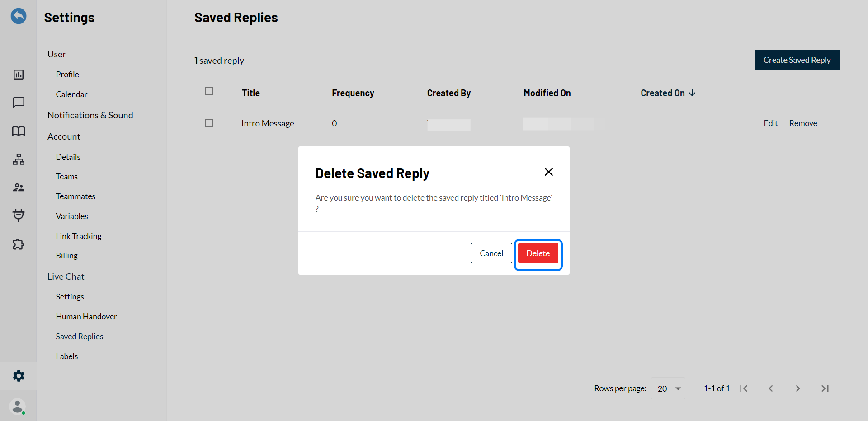This screenshot has height=421, width=868.
Task: Open the chat conversations icon in sidebar
Action: (19, 103)
